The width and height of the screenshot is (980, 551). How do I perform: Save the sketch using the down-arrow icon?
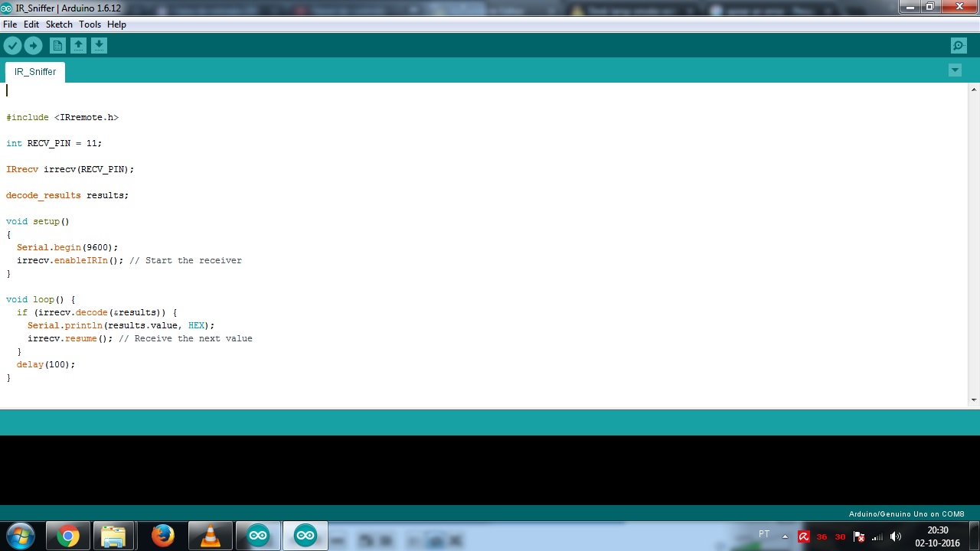99,46
